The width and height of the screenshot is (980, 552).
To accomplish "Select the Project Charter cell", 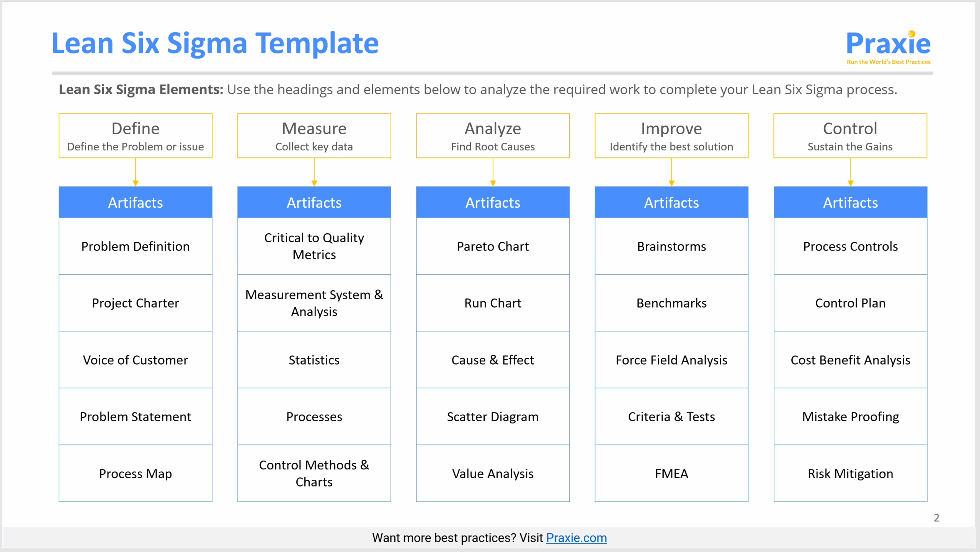I will (136, 303).
